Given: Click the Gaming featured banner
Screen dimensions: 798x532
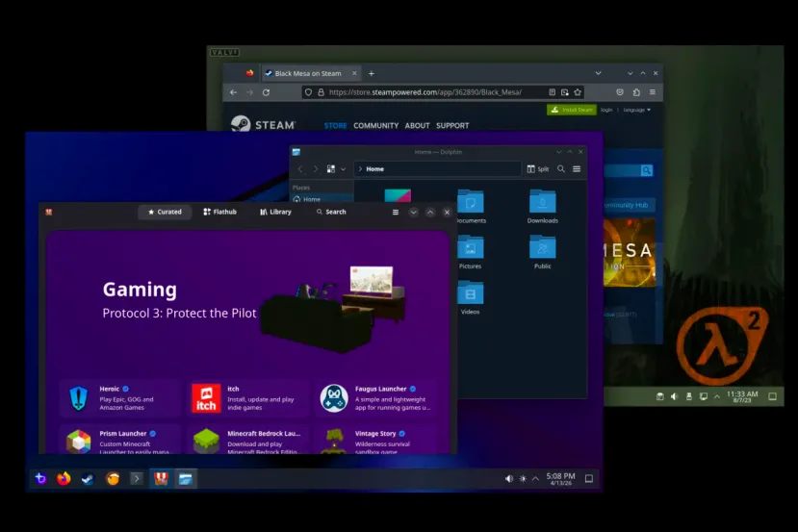Looking at the screenshot, I should pos(247,301).
